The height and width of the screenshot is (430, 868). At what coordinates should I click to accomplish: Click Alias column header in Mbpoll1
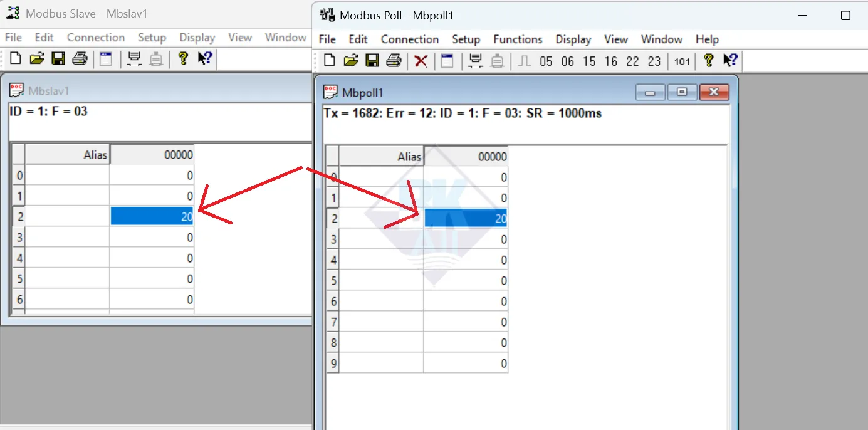pyautogui.click(x=382, y=157)
